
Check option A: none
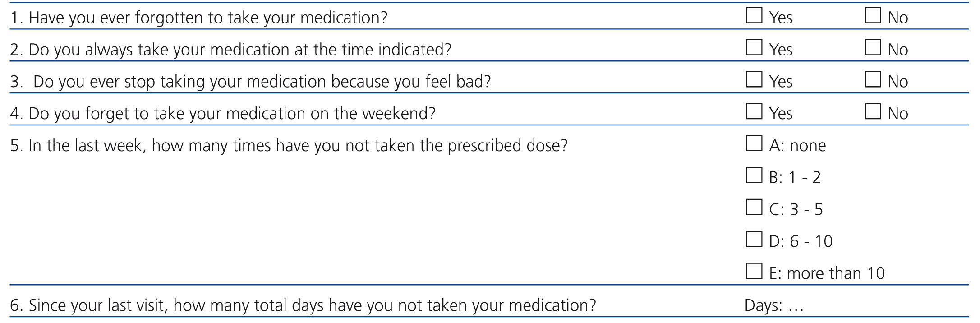coord(754,143)
